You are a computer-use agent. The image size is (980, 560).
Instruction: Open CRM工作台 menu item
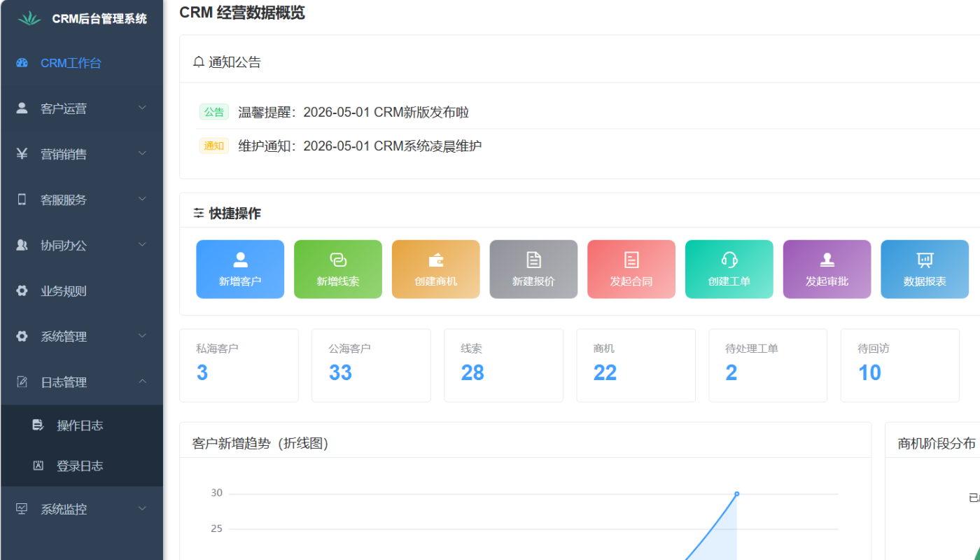click(82, 63)
